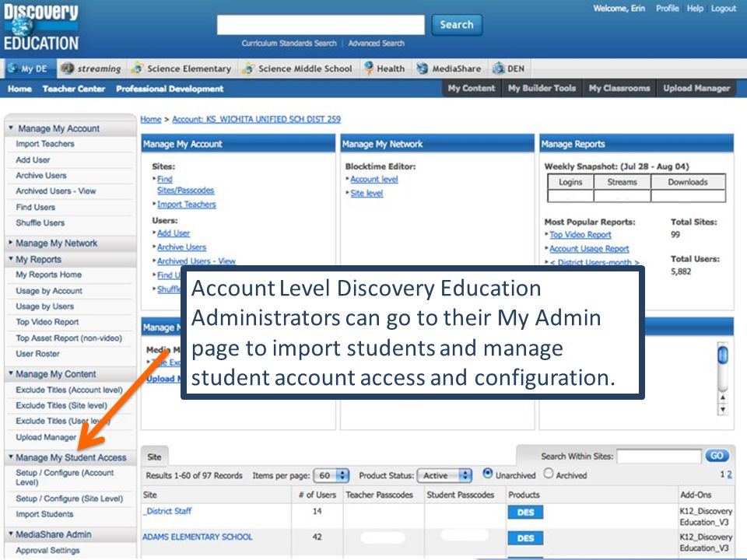
Task: Open the Account Usage Report link
Action: point(589,249)
